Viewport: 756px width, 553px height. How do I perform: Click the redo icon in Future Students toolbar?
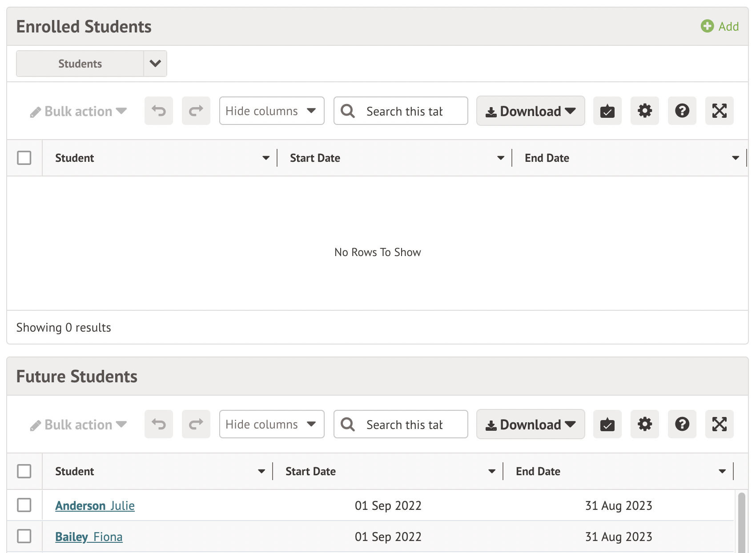click(x=196, y=424)
